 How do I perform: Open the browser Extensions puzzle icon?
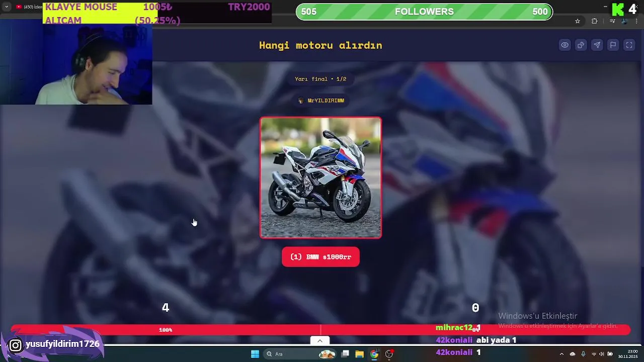(595, 21)
